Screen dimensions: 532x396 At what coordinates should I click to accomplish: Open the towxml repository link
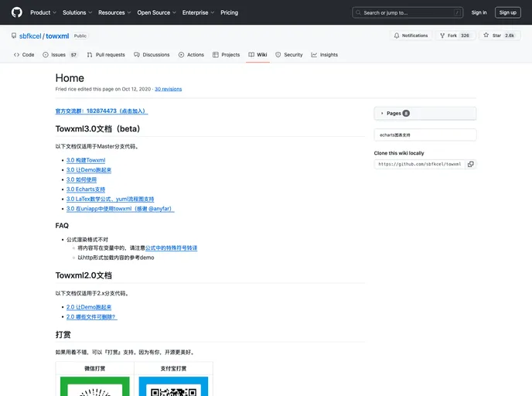[57, 36]
